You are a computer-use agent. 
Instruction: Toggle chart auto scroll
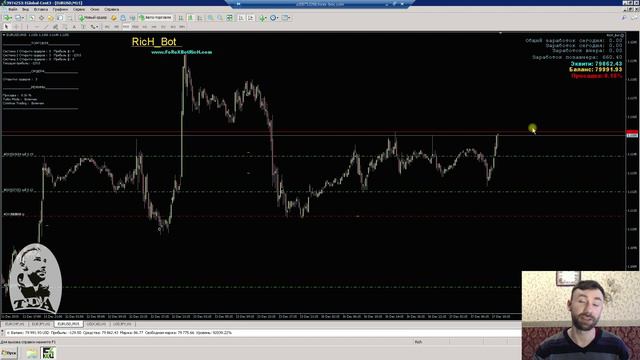coord(241,18)
